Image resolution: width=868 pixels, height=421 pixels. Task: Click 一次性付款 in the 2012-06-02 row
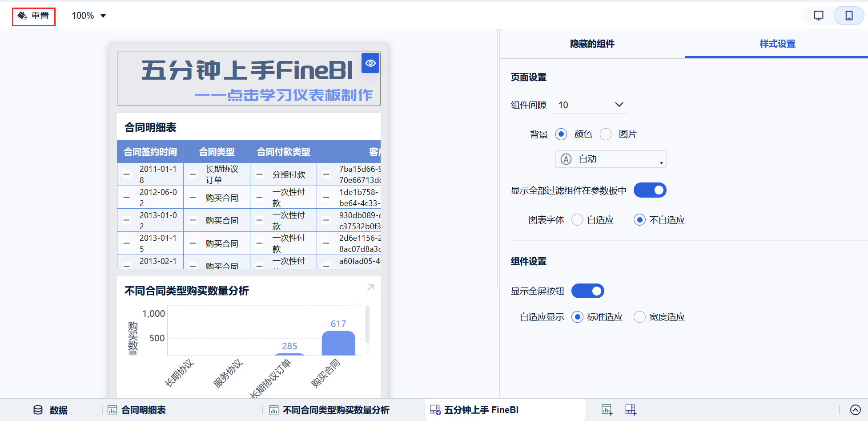pos(289,198)
